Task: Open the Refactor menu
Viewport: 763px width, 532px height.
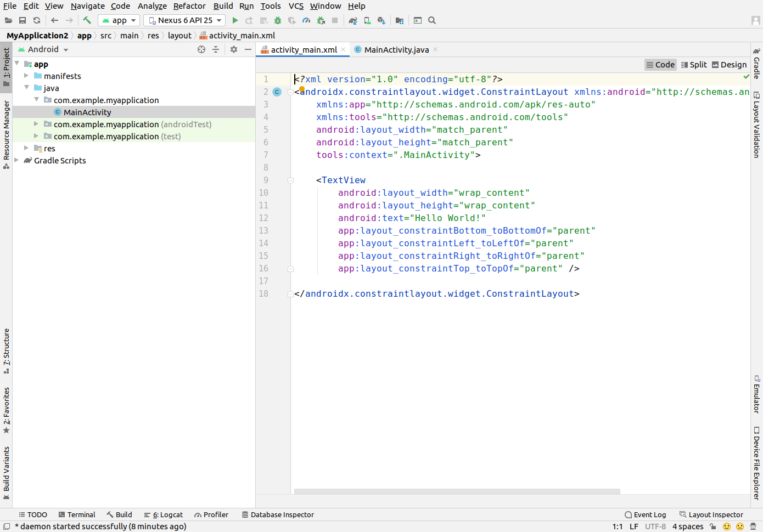Action: point(189,6)
